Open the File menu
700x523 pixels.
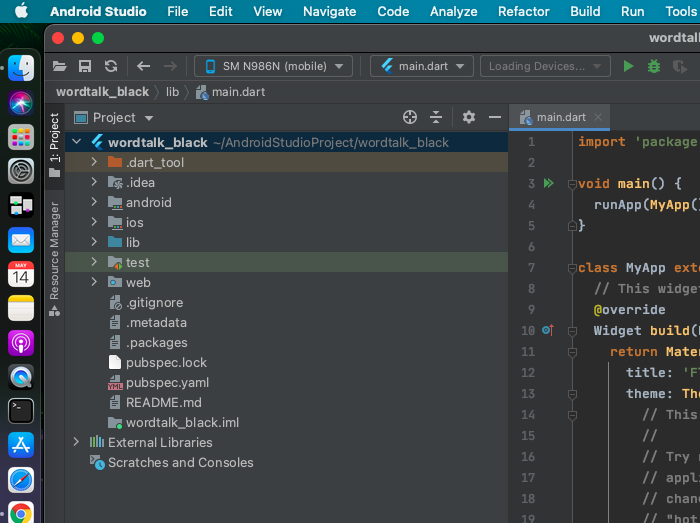click(x=177, y=11)
